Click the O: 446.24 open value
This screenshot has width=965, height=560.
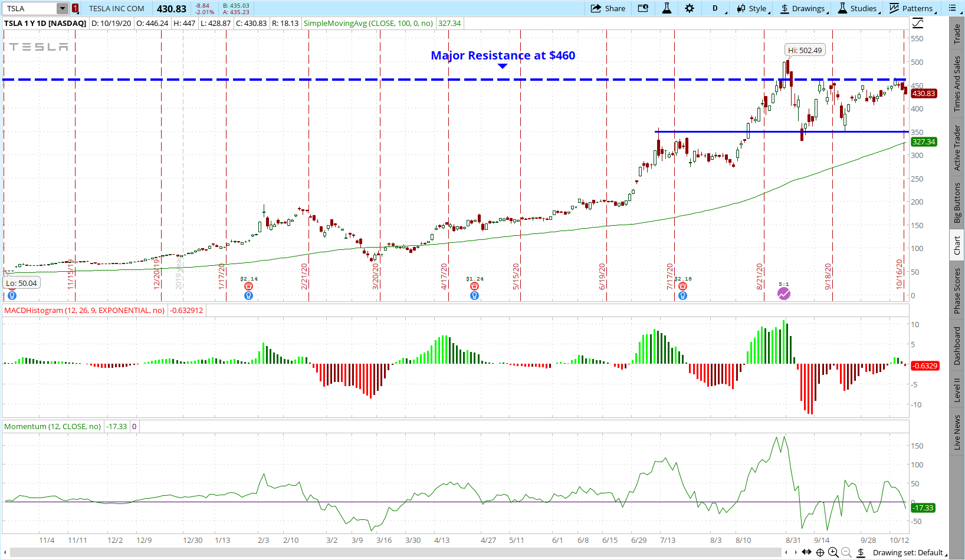click(152, 23)
